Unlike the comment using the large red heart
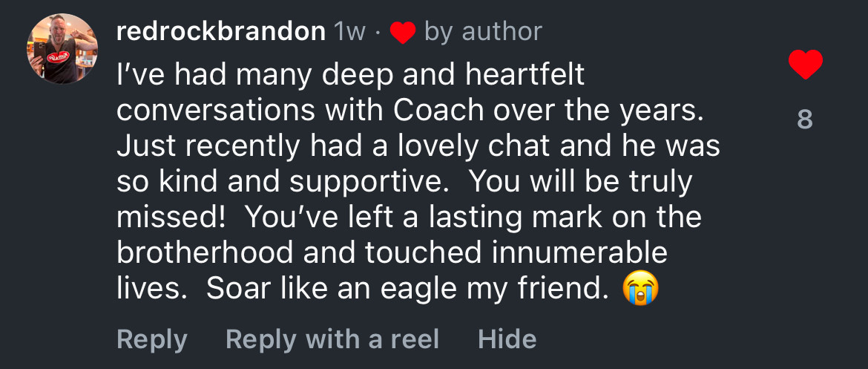The height and width of the screenshot is (369, 868). [806, 65]
